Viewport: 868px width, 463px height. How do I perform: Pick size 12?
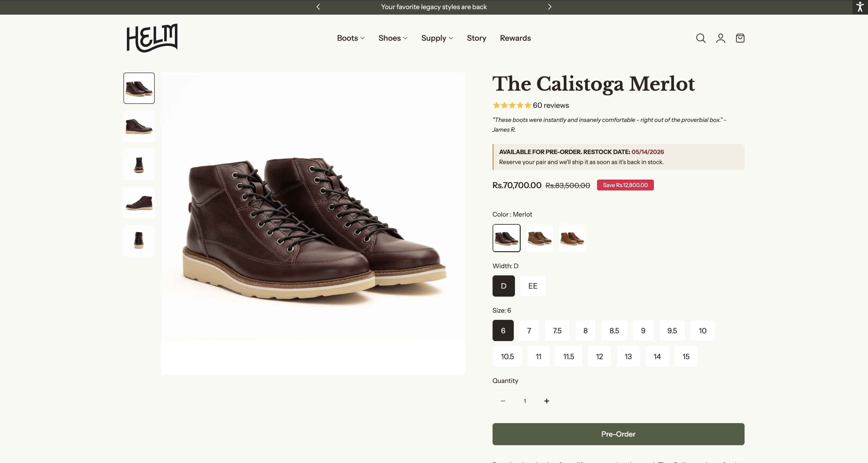(599, 356)
